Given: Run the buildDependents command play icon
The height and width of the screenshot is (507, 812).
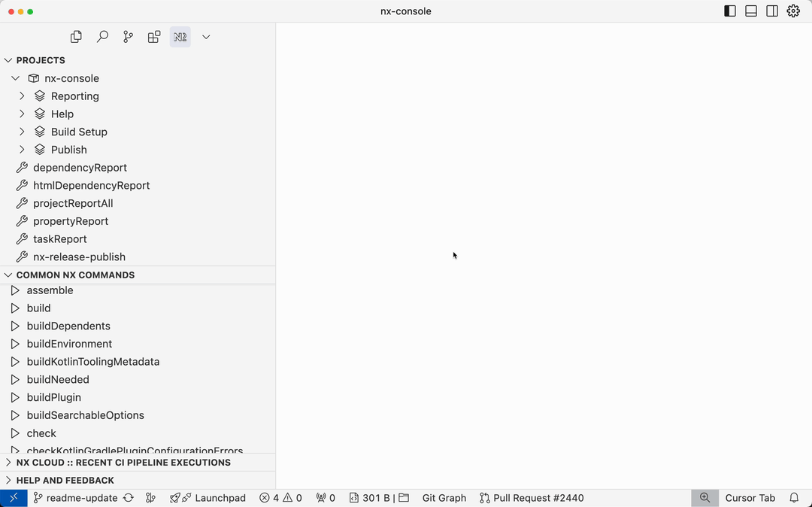Looking at the screenshot, I should [x=15, y=326].
